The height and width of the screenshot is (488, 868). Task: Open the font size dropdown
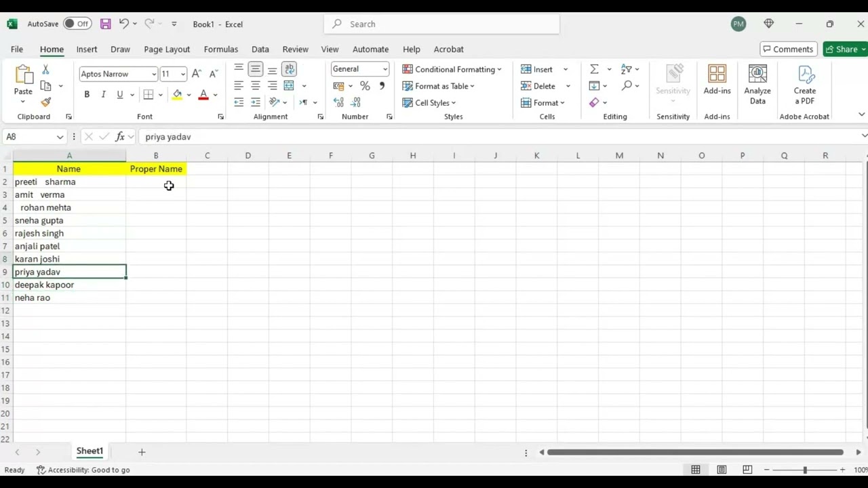[x=182, y=74]
